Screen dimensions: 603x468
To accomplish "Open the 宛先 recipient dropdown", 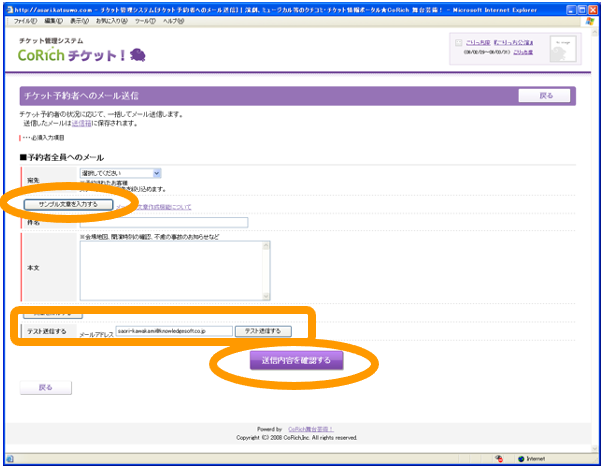I will 120,173.
